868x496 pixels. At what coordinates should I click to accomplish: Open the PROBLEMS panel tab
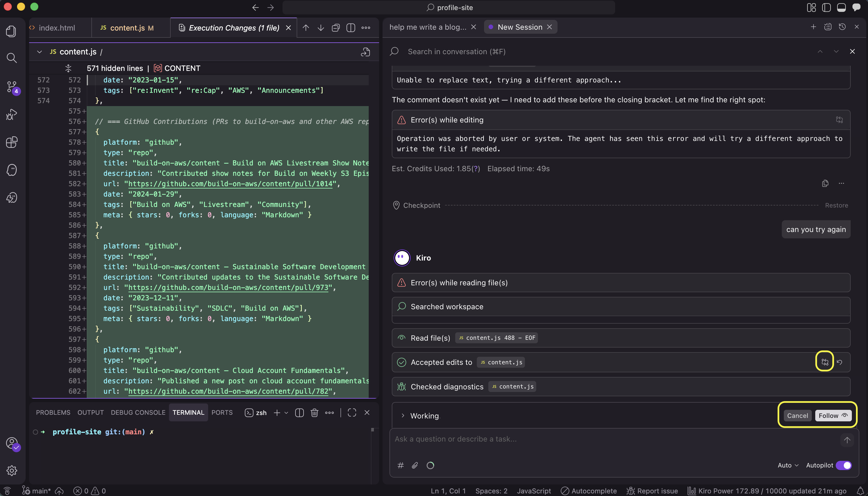coord(53,412)
